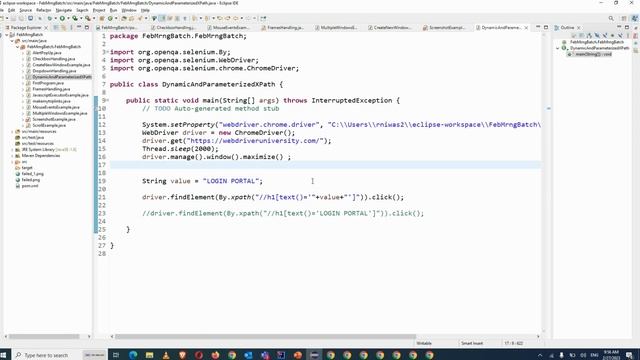Expand the JRE System Library node
The width and height of the screenshot is (640, 360).
coord(12,150)
